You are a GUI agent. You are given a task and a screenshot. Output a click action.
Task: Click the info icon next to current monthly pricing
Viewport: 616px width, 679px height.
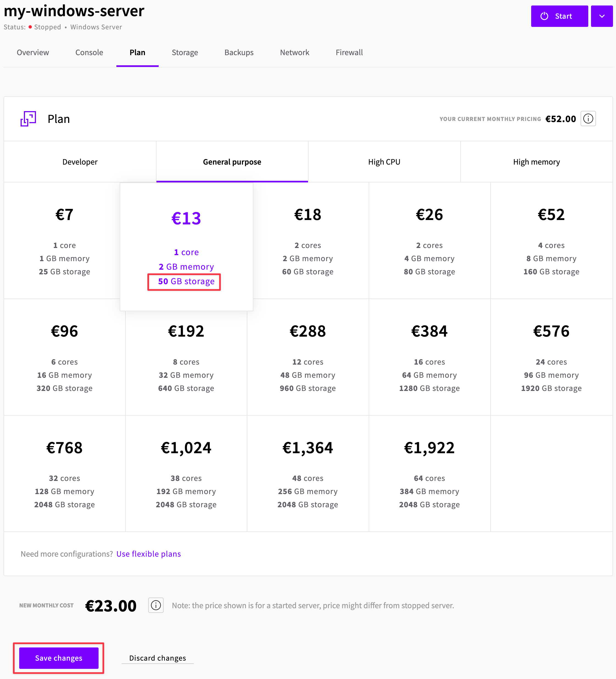pos(588,119)
